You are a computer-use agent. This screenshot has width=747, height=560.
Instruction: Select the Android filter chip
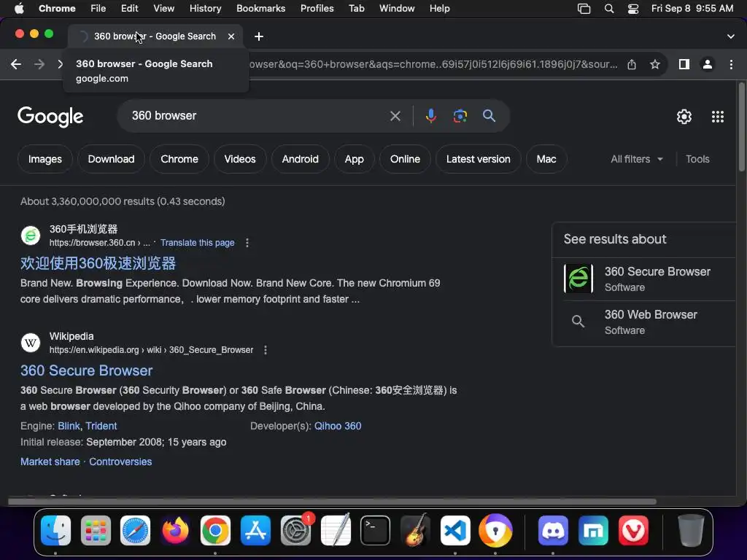[x=300, y=159]
